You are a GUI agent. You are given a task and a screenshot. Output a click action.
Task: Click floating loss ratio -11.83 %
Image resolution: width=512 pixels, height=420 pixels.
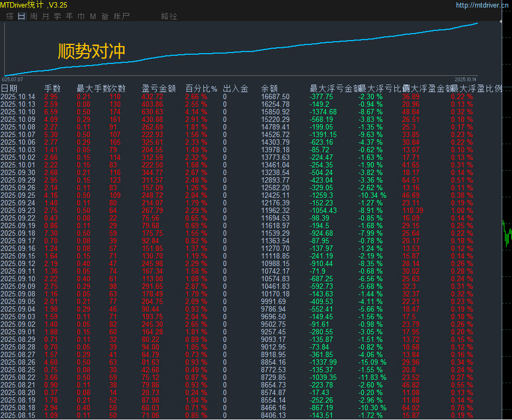click(372, 378)
